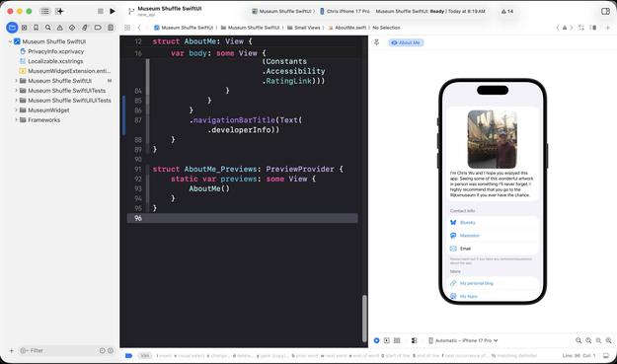Screen dimensions: 617x364
Task: Open the Issue navigator warning triangle
Action: point(60,28)
